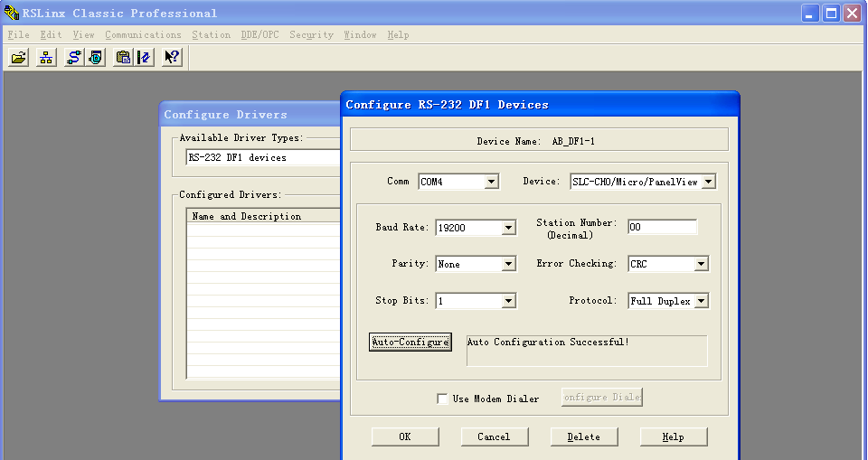This screenshot has width=868, height=460.
Task: Click the Help button in the dialog
Action: point(674,437)
